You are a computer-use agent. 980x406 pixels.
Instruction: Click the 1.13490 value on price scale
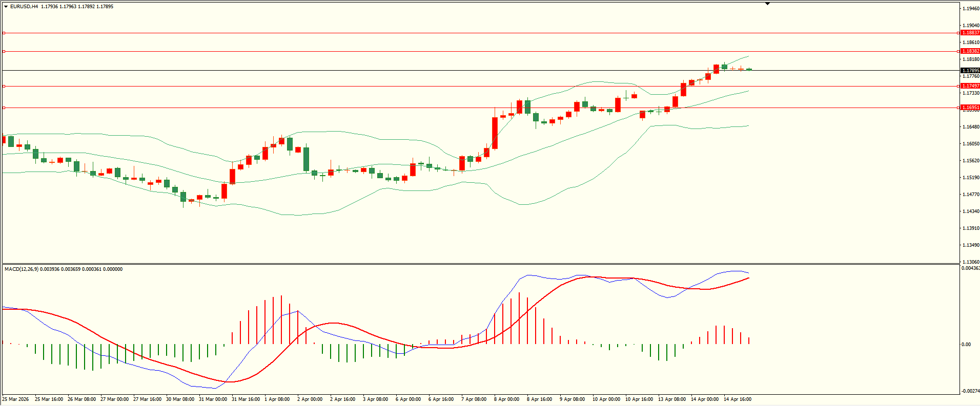coord(970,245)
